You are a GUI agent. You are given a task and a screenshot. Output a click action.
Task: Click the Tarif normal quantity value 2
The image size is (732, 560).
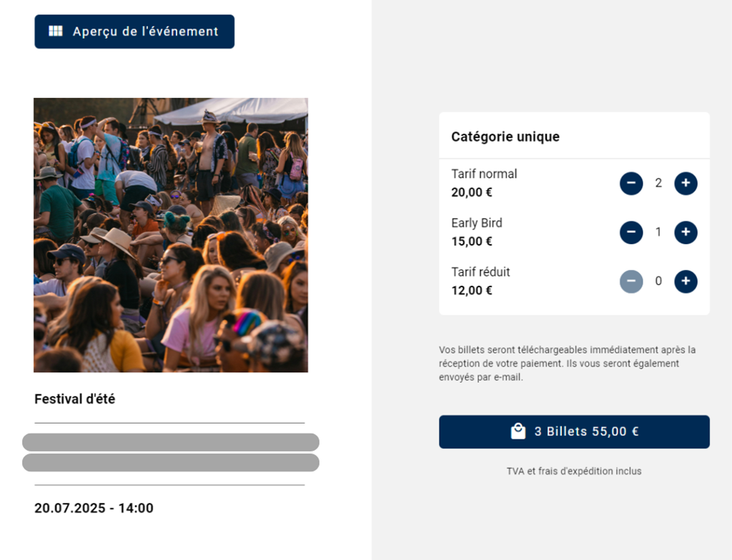coord(658,184)
